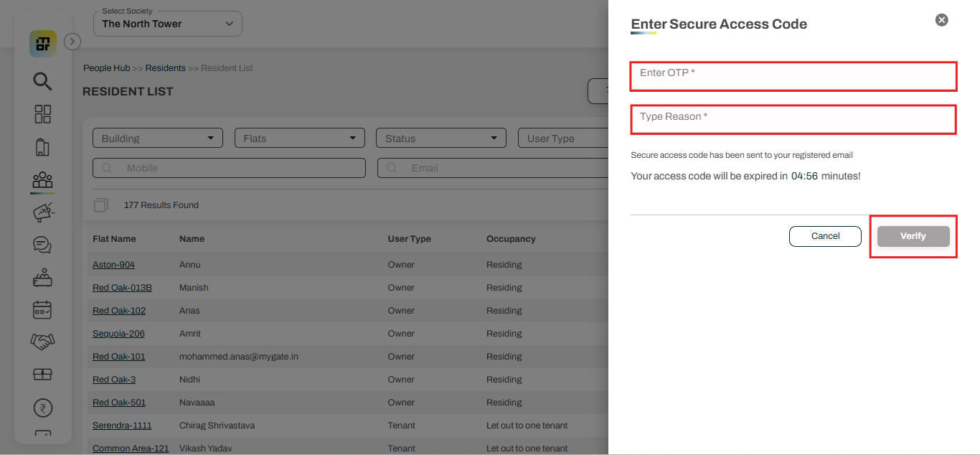Open the Sequoia-206 flat link
The height and width of the screenshot is (455, 980).
(x=118, y=334)
